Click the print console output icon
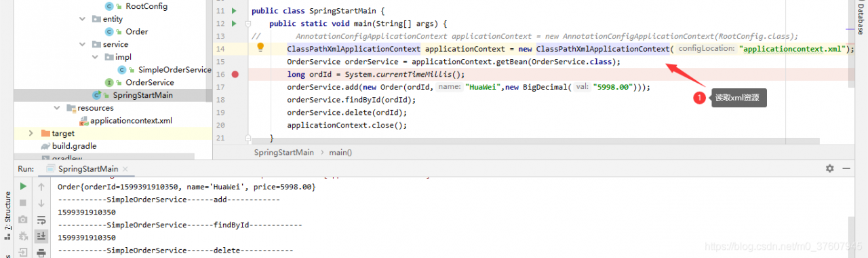Viewport: 868px width, 258px height. 41,253
